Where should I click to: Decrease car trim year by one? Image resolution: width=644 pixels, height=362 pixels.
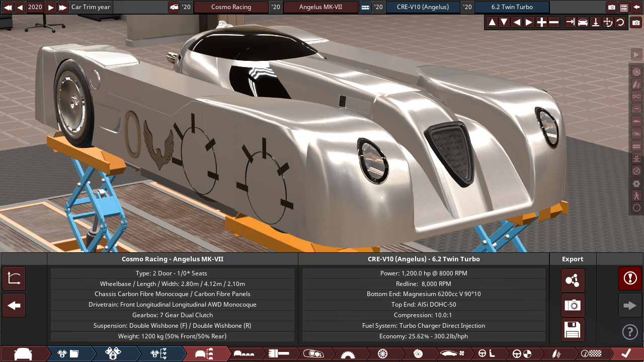coord(20,7)
